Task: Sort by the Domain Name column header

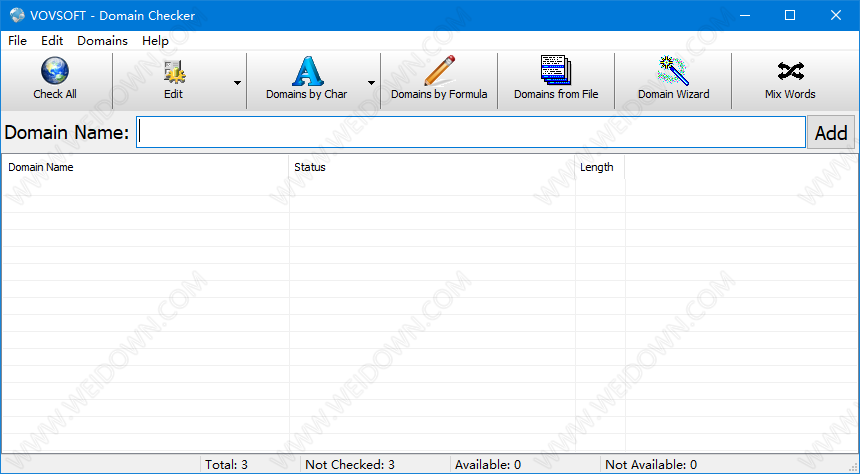Action: coord(145,167)
